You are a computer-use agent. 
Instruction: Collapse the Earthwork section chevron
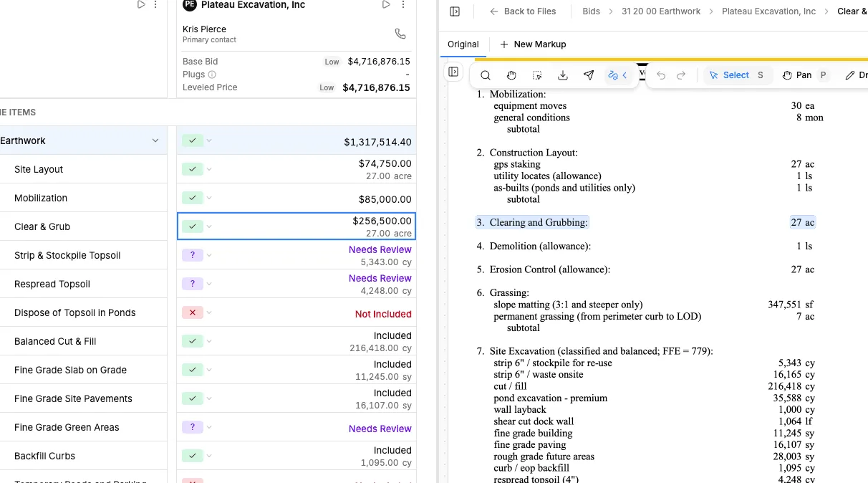pyautogui.click(x=155, y=140)
